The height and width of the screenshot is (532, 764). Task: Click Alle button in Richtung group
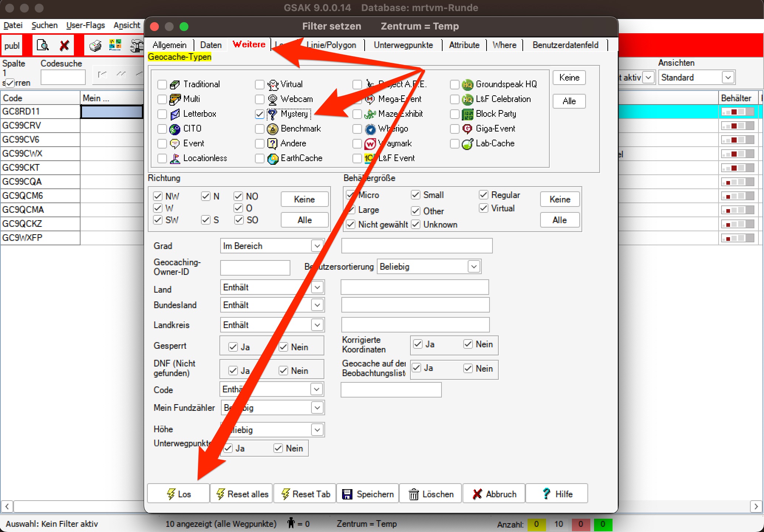pos(305,220)
